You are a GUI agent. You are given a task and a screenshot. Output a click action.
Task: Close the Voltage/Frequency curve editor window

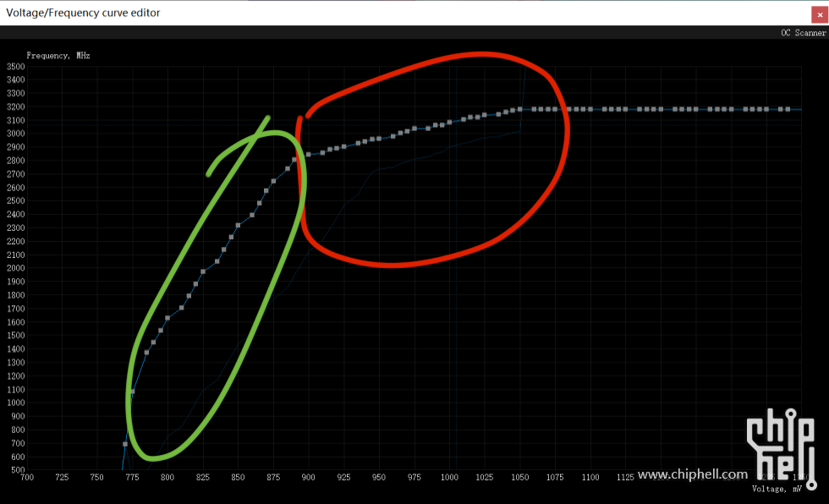pyautogui.click(x=818, y=13)
